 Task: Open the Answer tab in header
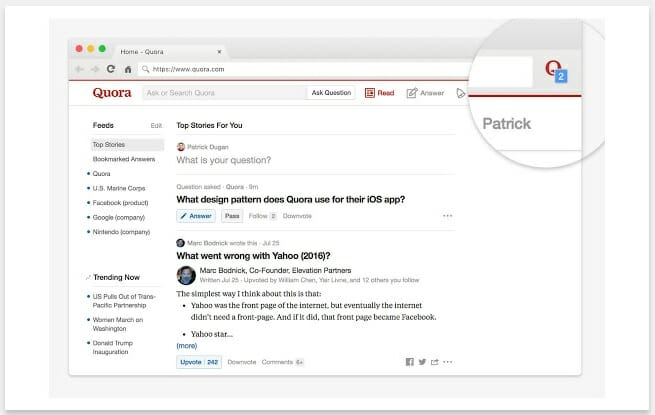coord(425,93)
